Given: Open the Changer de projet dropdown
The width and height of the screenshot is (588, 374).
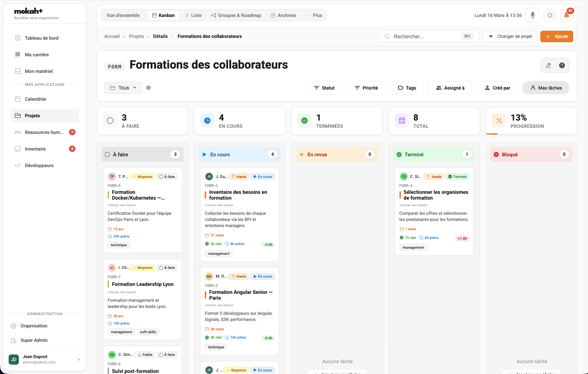Looking at the screenshot, I should pos(510,36).
